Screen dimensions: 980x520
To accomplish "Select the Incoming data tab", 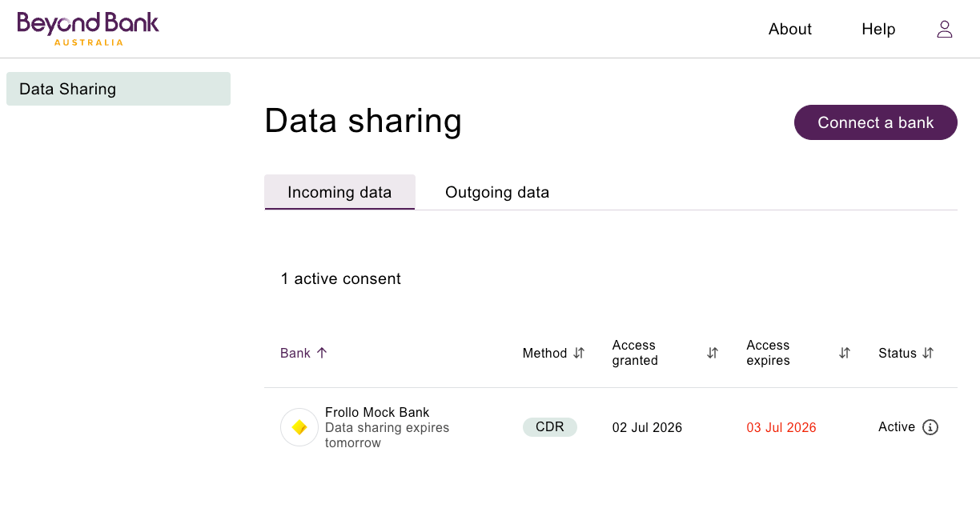I will (339, 192).
